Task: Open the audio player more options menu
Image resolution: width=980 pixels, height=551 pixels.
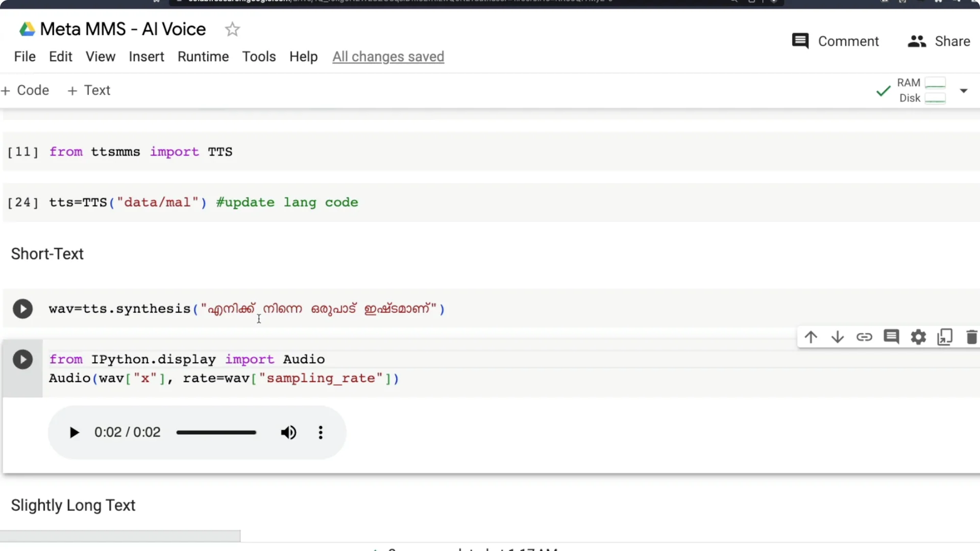Action: coord(321,432)
